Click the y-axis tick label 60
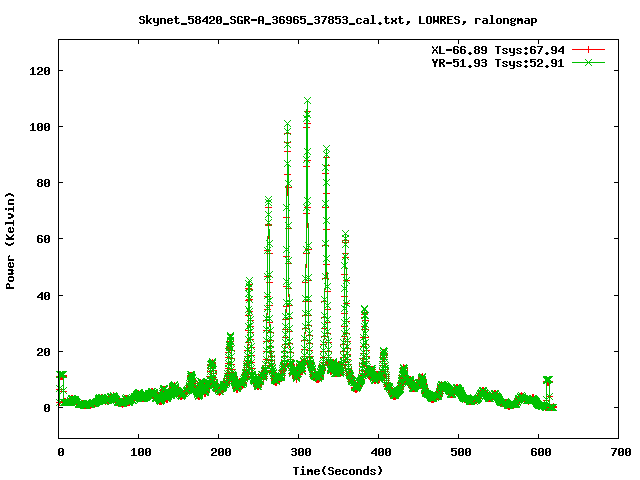 click(43, 239)
